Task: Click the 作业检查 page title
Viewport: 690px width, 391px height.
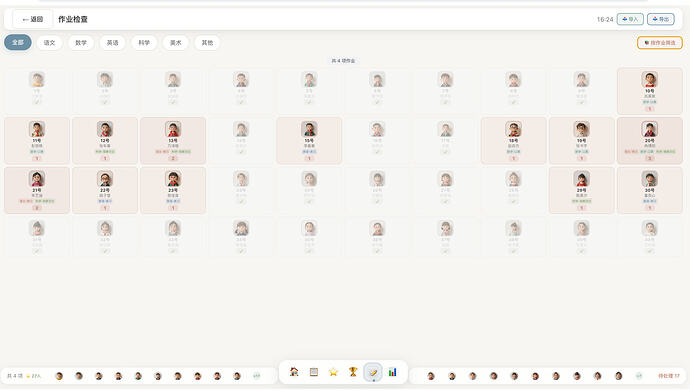Action: 73,19
